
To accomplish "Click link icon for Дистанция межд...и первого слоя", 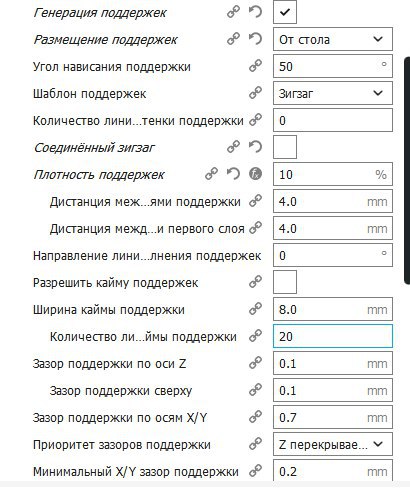I will coord(255,228).
